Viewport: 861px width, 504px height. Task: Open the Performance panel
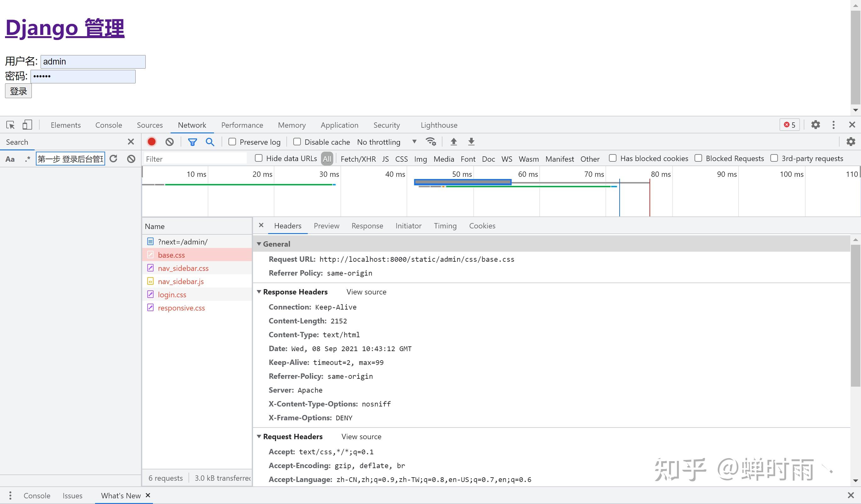click(242, 125)
